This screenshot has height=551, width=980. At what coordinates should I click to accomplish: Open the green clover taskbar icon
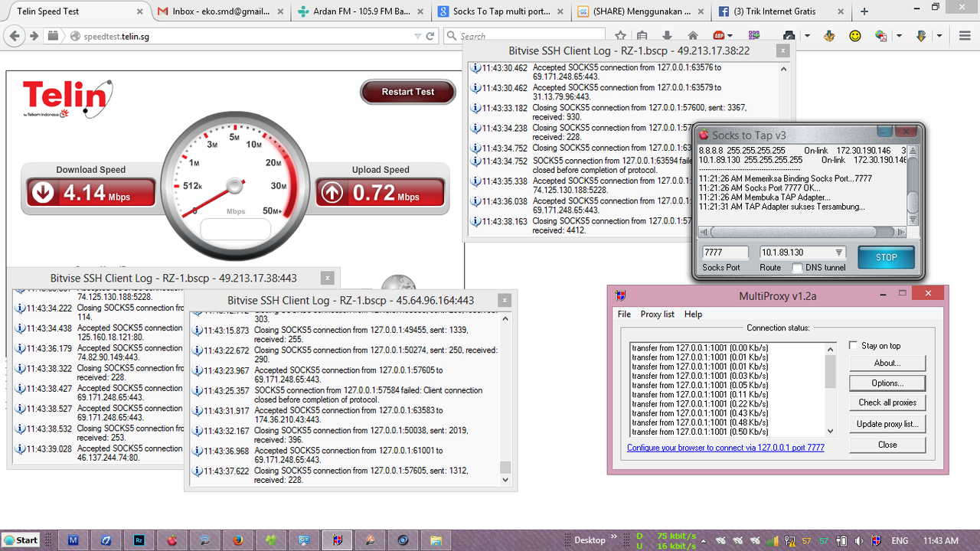271,540
